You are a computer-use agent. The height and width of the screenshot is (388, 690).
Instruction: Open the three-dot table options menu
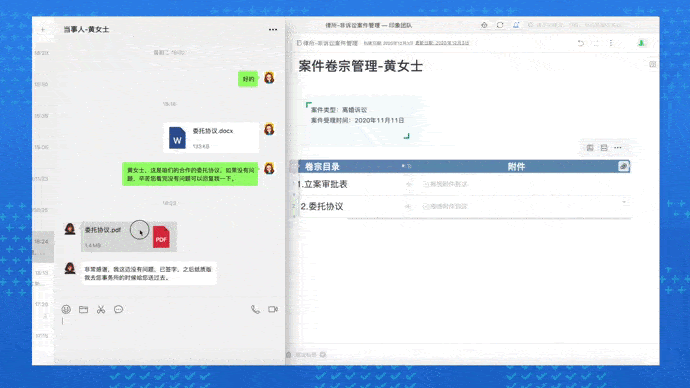pos(618,148)
